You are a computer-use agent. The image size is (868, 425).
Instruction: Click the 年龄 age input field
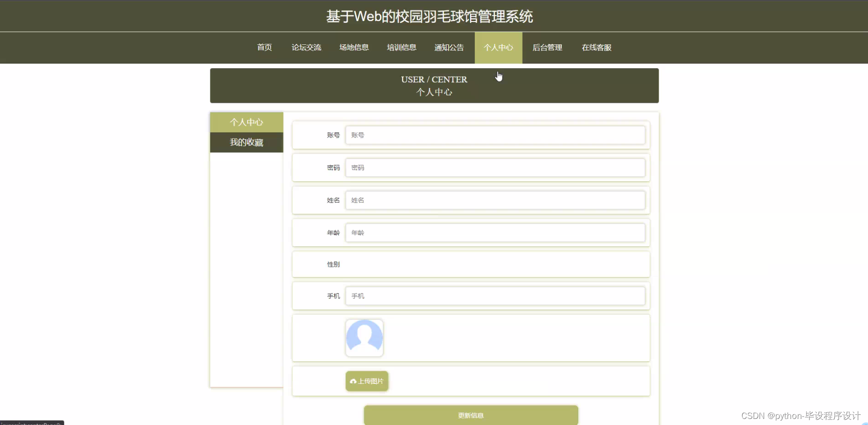point(495,232)
